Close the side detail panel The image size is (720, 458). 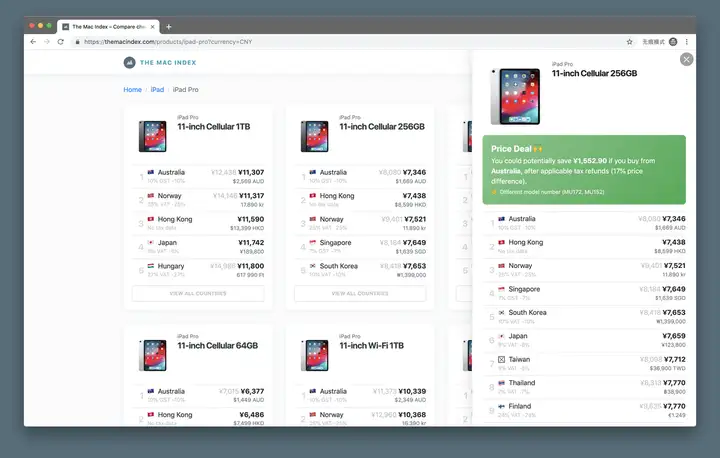click(x=686, y=59)
